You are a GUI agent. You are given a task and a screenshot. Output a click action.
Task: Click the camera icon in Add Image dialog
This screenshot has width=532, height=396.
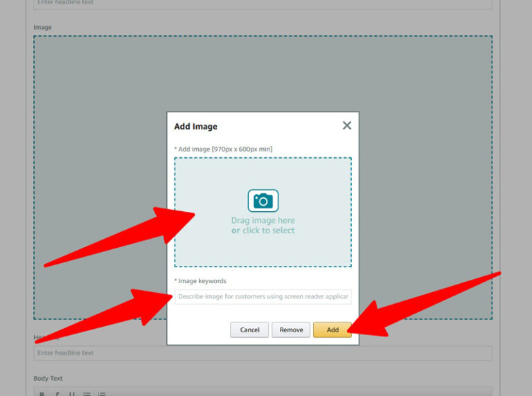coord(263,201)
